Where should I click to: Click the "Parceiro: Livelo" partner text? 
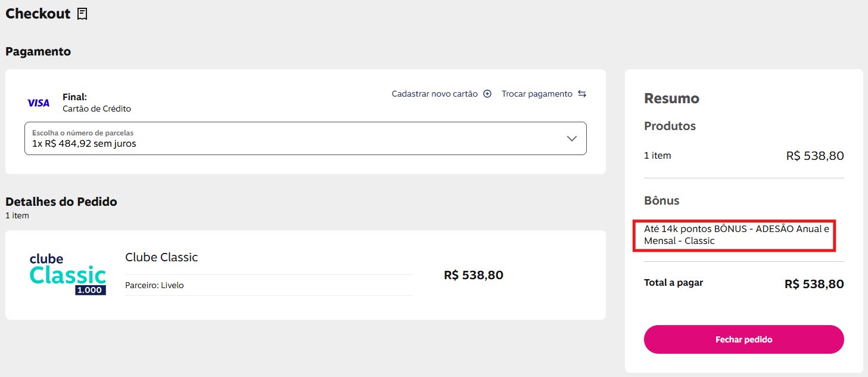[154, 285]
